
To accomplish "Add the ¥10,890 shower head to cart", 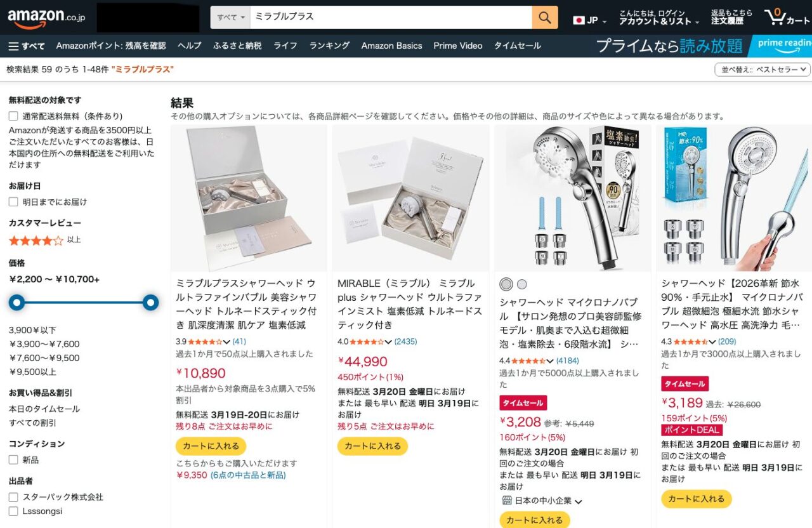I will point(211,446).
